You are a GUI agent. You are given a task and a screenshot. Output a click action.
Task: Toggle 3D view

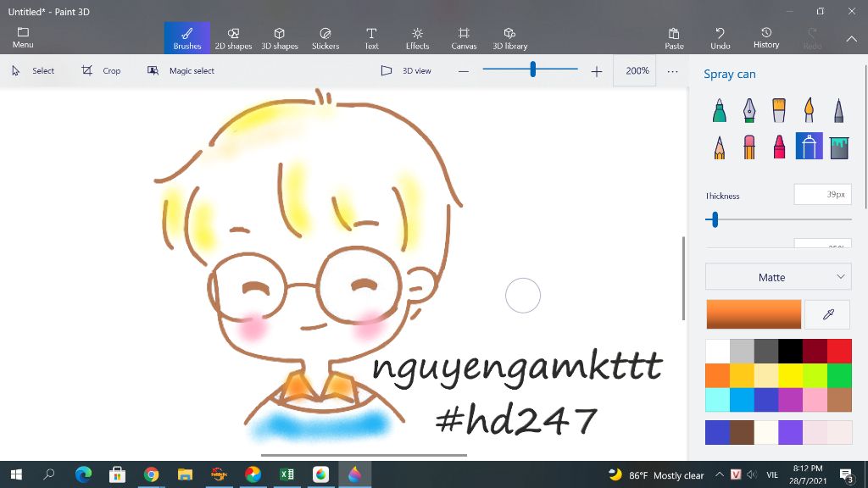(x=406, y=71)
